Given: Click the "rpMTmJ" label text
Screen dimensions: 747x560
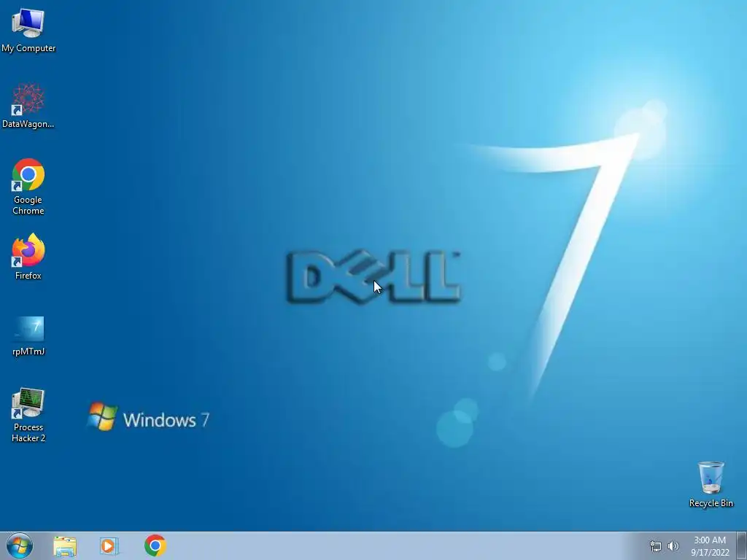Looking at the screenshot, I should click(28, 351).
